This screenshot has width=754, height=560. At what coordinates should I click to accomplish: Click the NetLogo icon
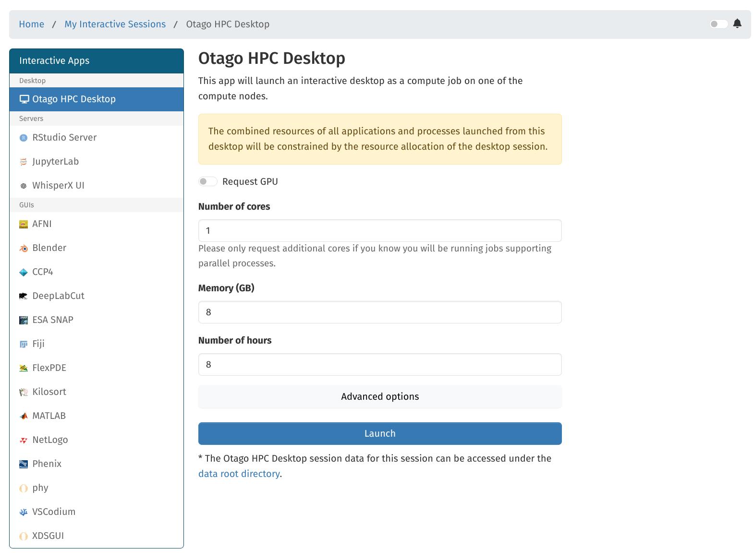[24, 440]
